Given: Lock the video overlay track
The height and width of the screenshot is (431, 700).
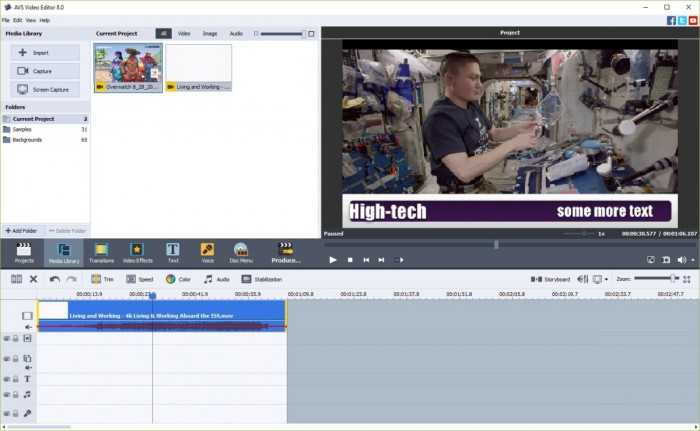Looking at the screenshot, I should (x=15, y=359).
